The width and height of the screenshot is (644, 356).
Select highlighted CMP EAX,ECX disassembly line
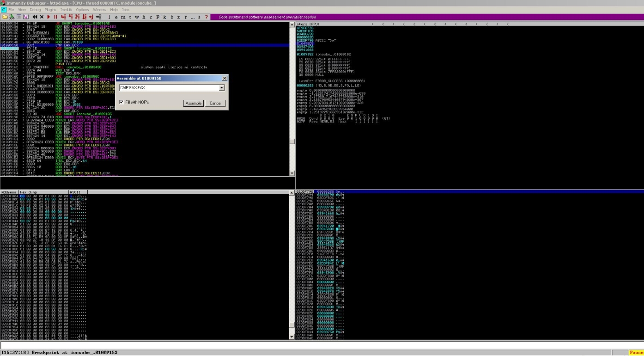tap(145, 45)
